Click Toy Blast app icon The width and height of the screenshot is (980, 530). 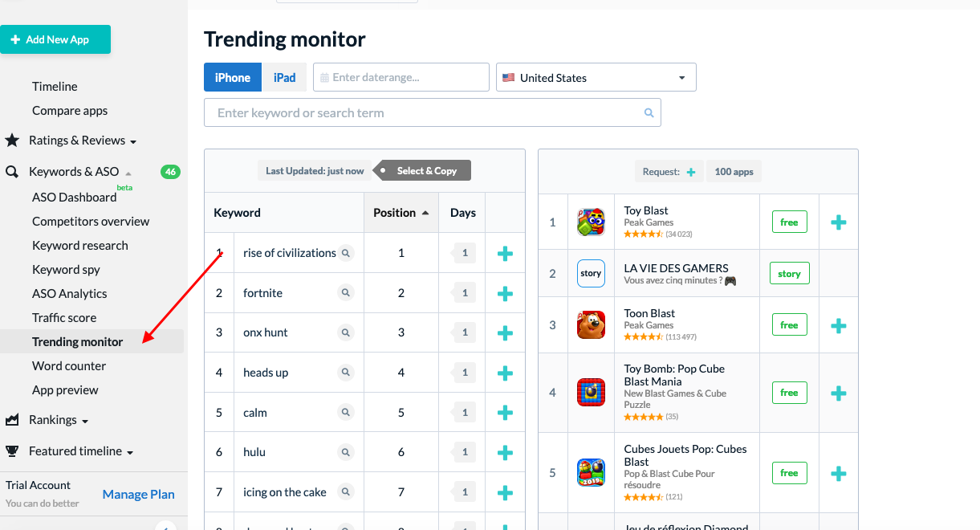click(x=591, y=222)
